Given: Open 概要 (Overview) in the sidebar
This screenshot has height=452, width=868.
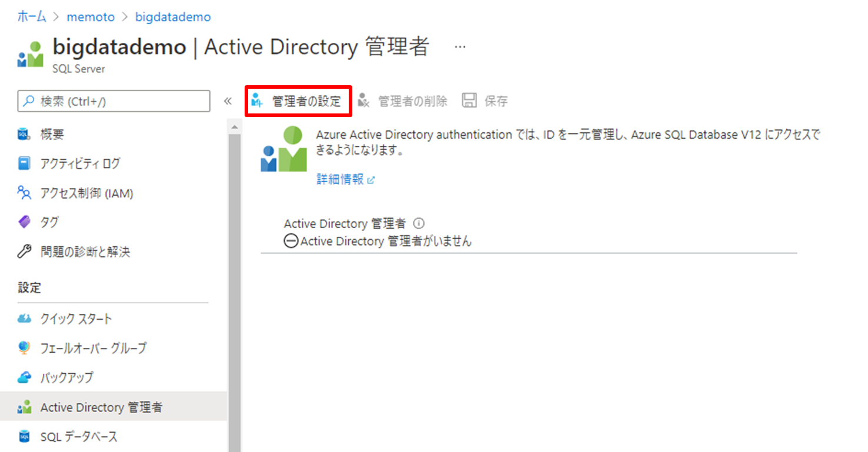Looking at the screenshot, I should (52, 135).
